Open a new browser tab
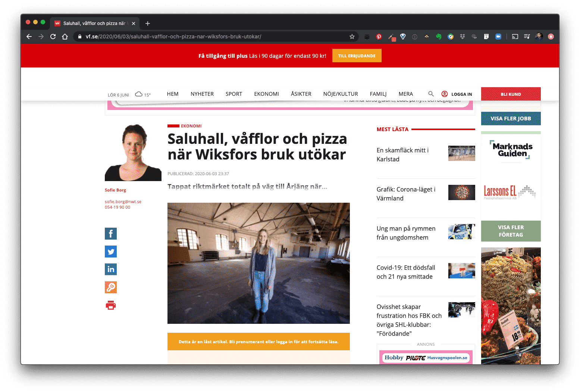 pyautogui.click(x=148, y=23)
